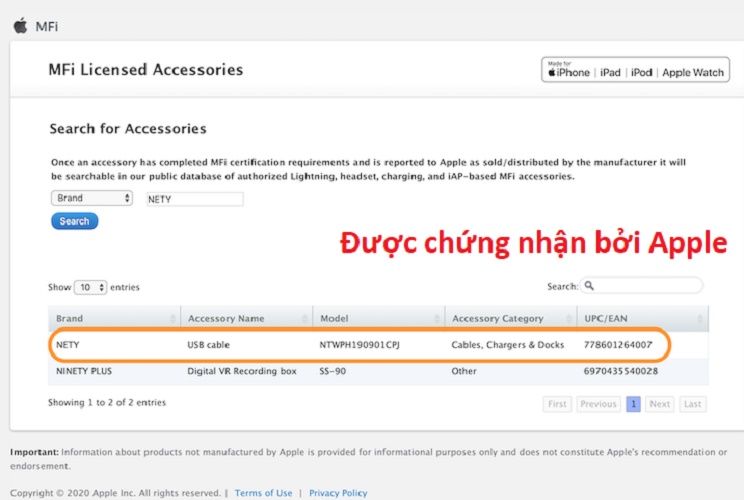Image resolution: width=744 pixels, height=500 pixels.
Task: Click the sort arrows in Accessory Category column
Action: tap(569, 319)
